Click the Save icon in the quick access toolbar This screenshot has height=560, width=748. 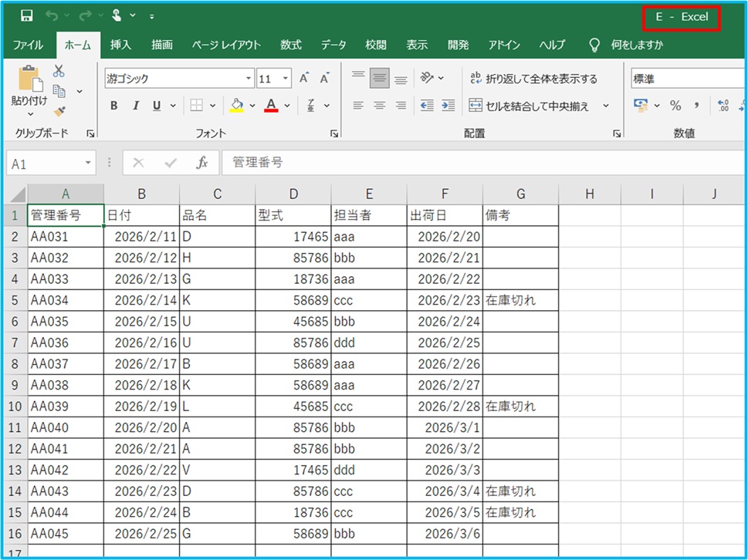coord(26,16)
